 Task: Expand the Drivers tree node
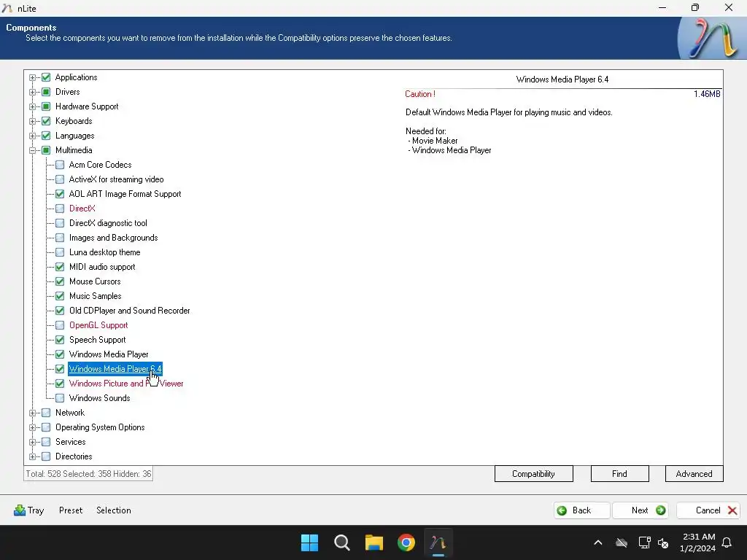pyautogui.click(x=32, y=92)
